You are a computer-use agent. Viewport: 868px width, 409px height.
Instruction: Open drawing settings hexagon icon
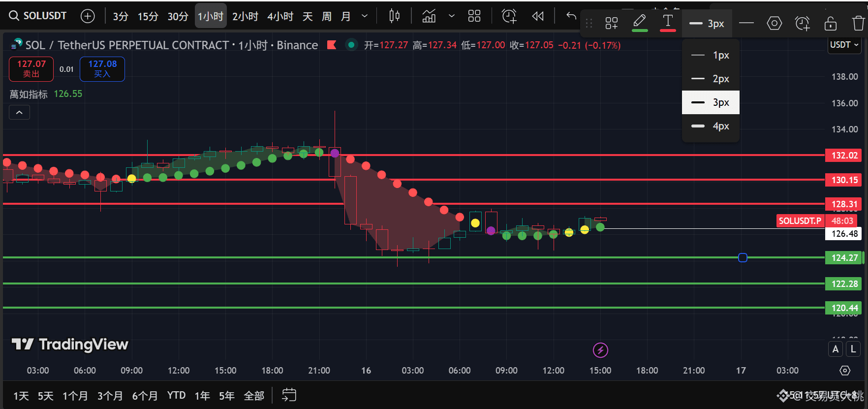click(x=774, y=23)
